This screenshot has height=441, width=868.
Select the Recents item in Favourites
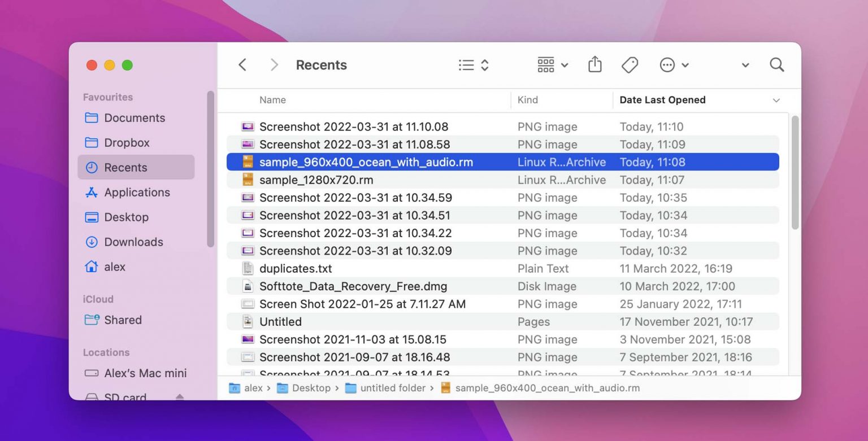pyautogui.click(x=125, y=167)
